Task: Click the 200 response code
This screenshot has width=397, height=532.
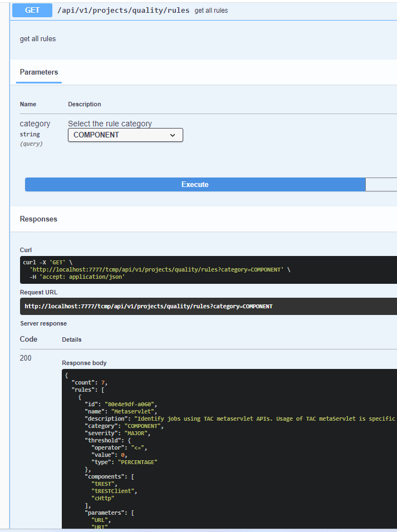Action: click(x=26, y=358)
